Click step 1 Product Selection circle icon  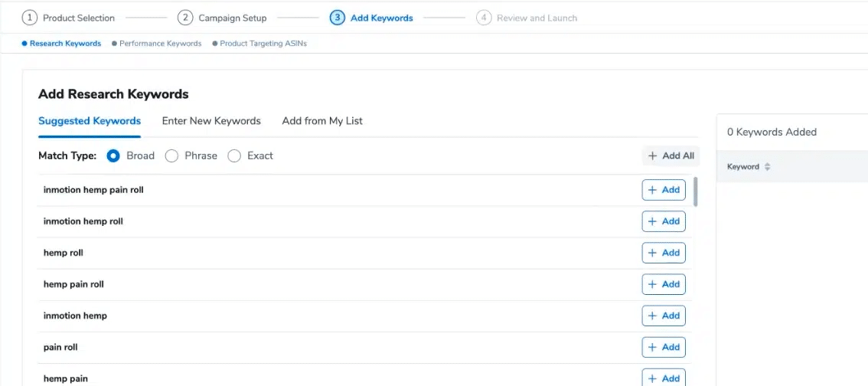29,18
